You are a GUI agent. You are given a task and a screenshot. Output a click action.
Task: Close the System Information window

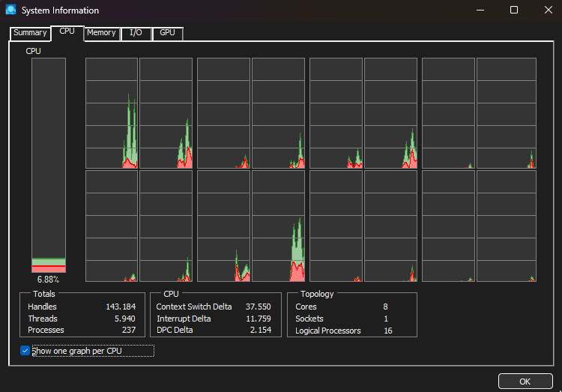(x=548, y=10)
